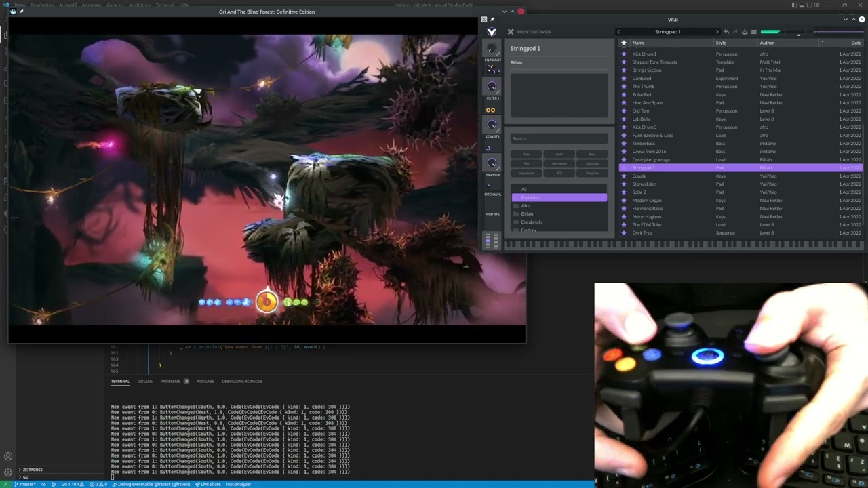The height and width of the screenshot is (488, 868).
Task: Open the VS Code settings gear icon
Action: tap(7, 472)
